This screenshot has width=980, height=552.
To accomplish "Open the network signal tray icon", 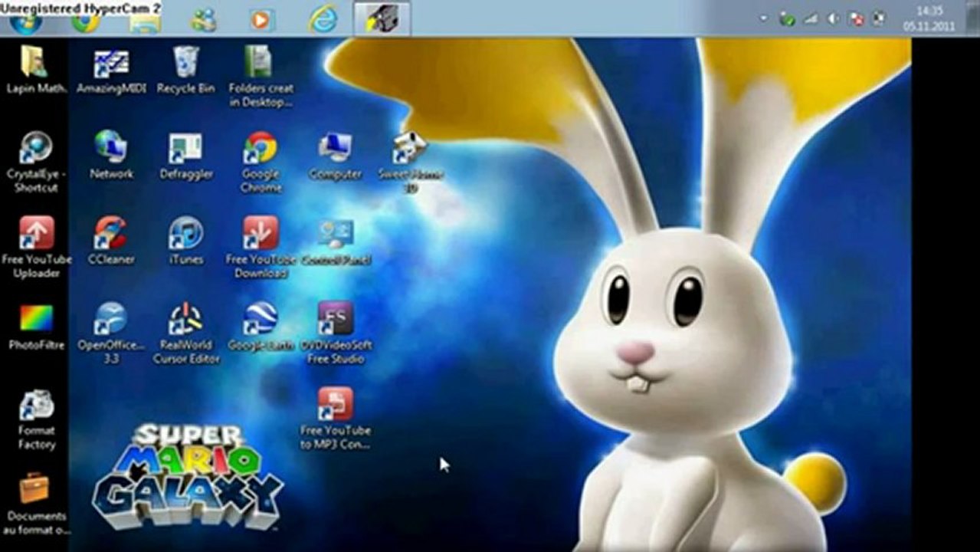I will click(x=810, y=18).
